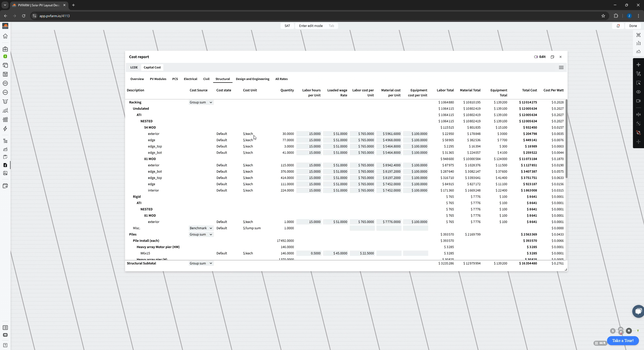
Task: Click the video camera icon in right toolbar
Action: (x=638, y=101)
